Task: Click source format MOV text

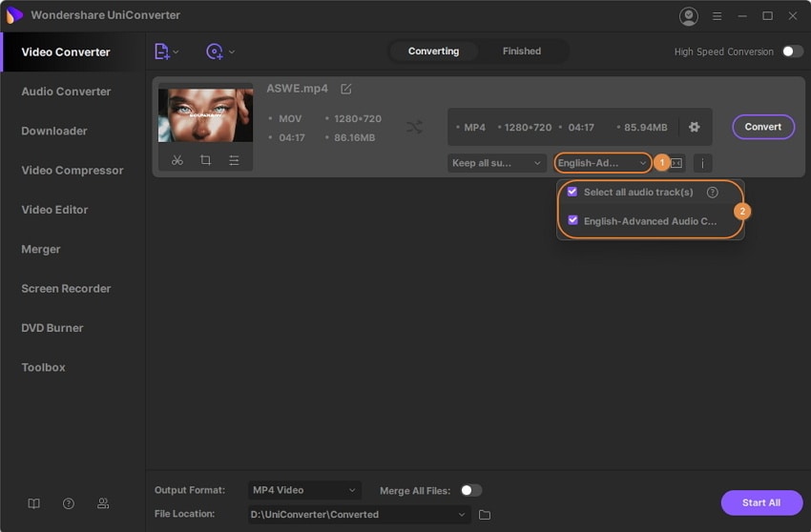Action: click(x=290, y=119)
